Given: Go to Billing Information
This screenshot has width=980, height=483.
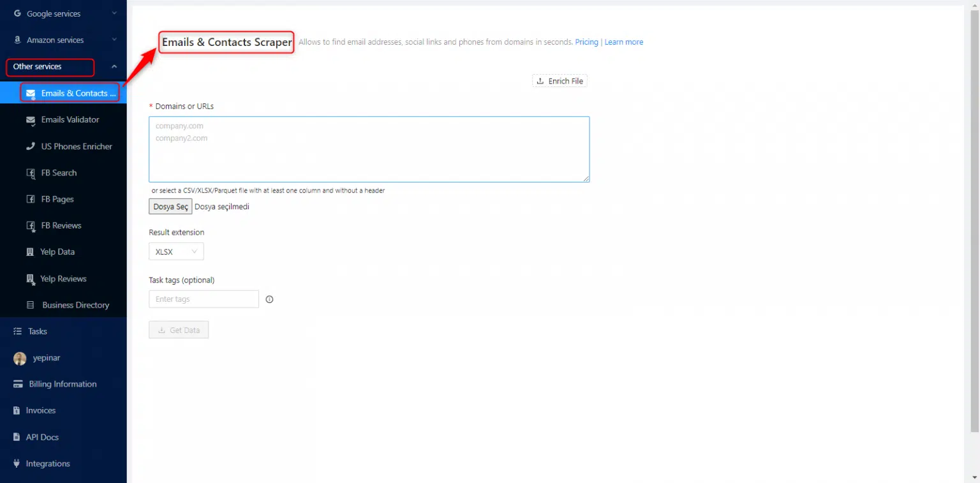Looking at the screenshot, I should click(x=63, y=384).
